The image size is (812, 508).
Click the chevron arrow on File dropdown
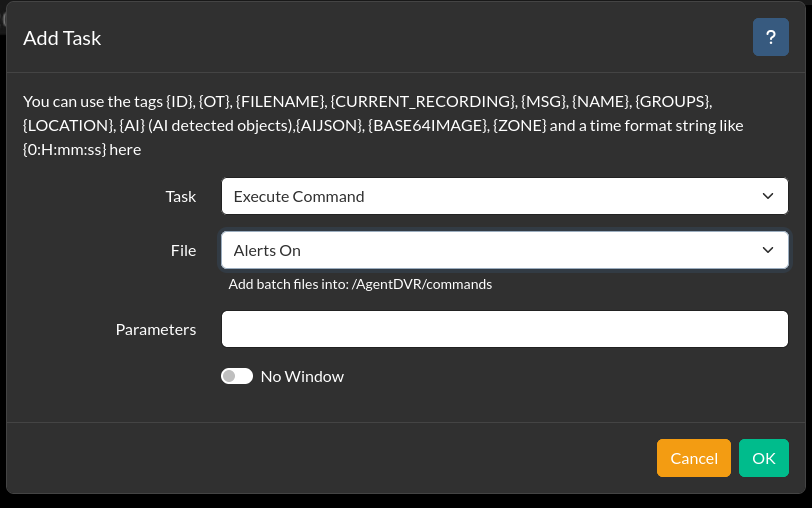point(767,250)
